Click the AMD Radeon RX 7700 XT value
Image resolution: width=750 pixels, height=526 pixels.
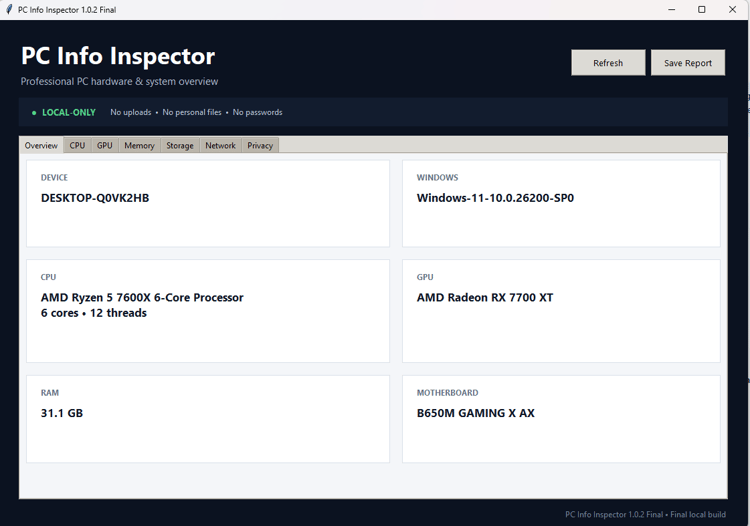(x=485, y=297)
